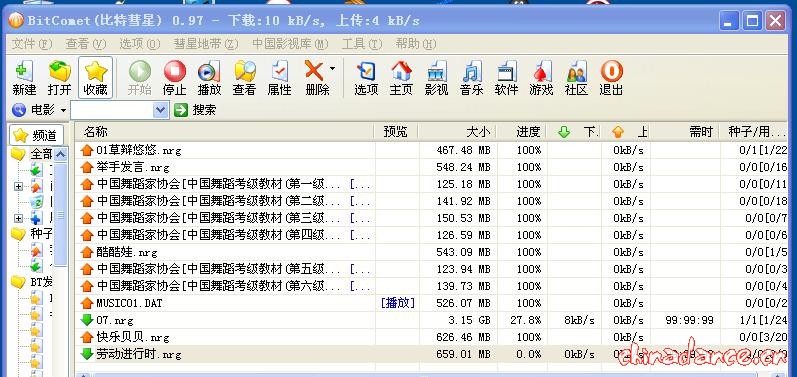This screenshot has height=377, width=797.
Task: Open the 查看 menu in menu bar
Action: 86,44
